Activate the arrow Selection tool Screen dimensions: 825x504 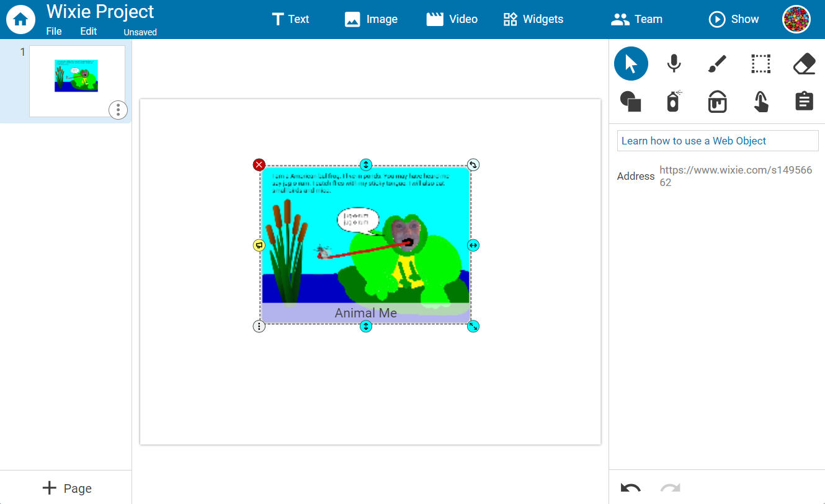pos(631,63)
